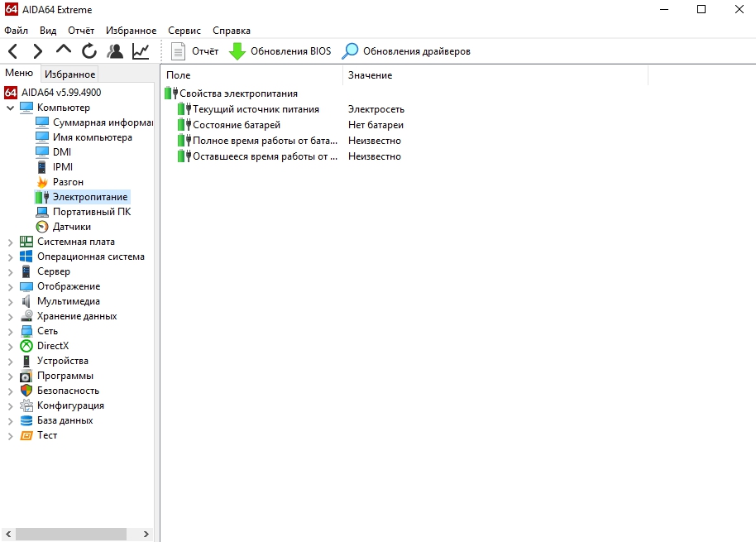
Task: Click the orange icon for Тест
Action: click(x=26, y=435)
